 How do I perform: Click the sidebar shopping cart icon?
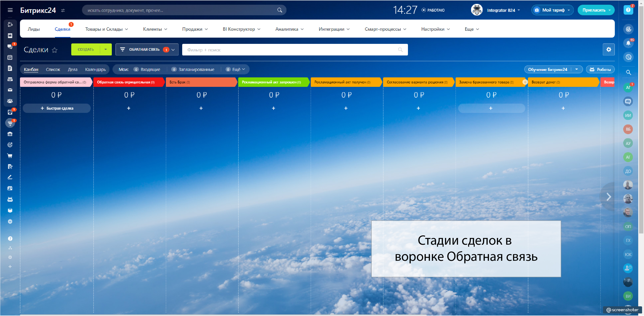(10, 156)
